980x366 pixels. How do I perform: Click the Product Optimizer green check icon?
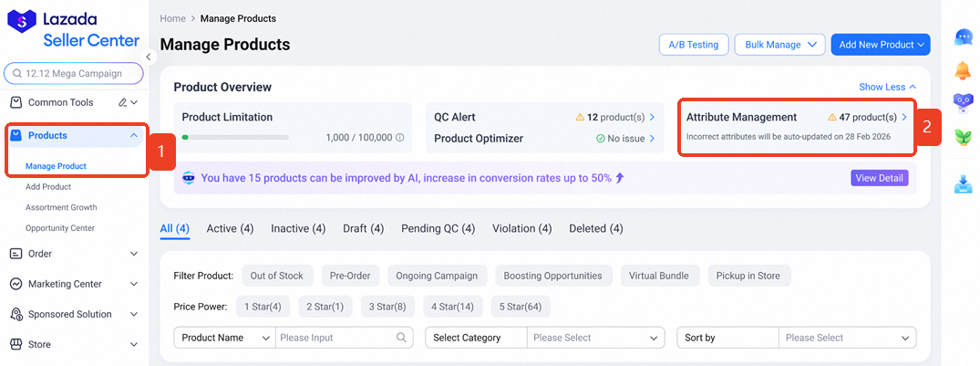tap(600, 138)
